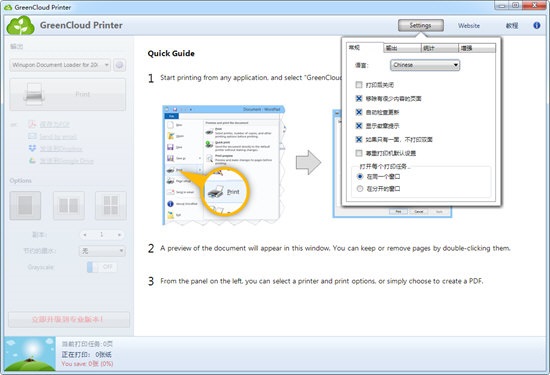The height and width of the screenshot is (375, 550).
Task: Click the PDF icon in the save options
Action: (32, 124)
